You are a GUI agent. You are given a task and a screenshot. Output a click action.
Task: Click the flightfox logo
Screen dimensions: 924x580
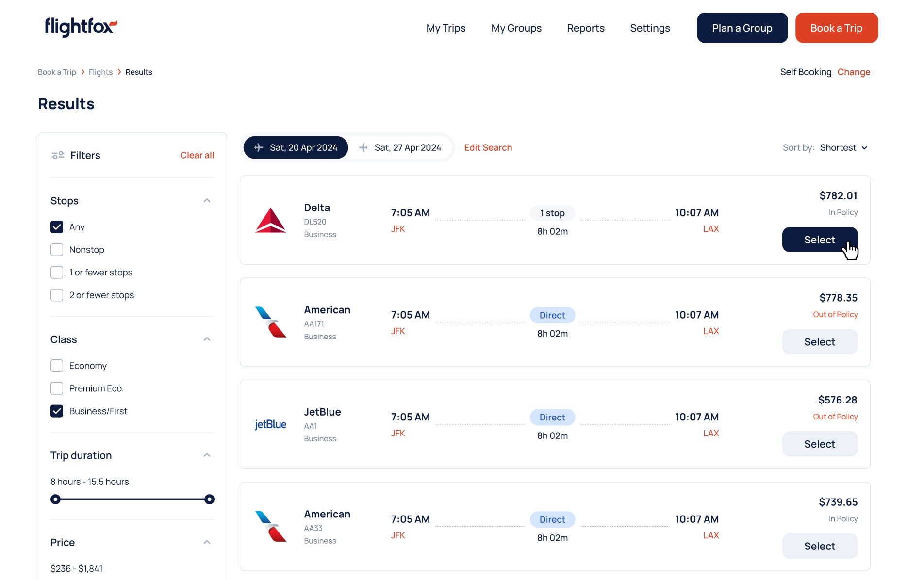tap(81, 27)
